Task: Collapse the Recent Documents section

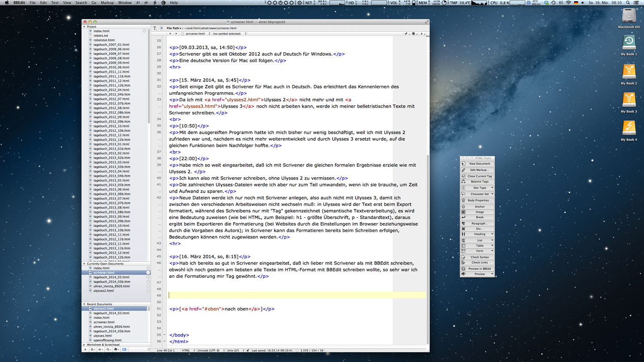Action: [84, 304]
